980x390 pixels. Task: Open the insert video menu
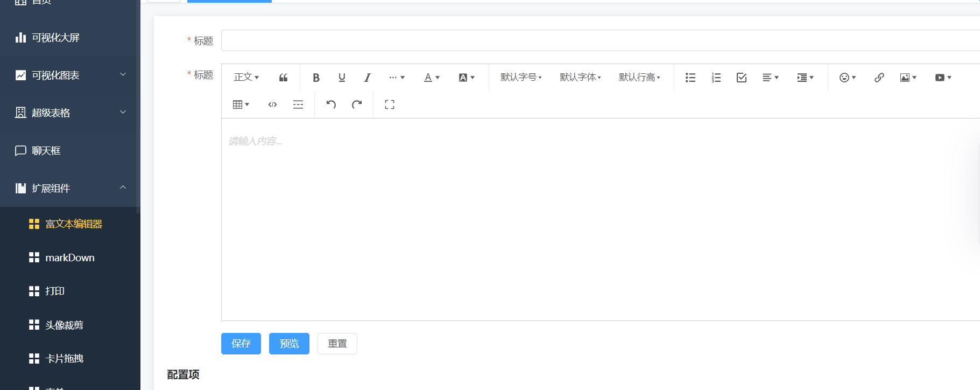point(943,78)
